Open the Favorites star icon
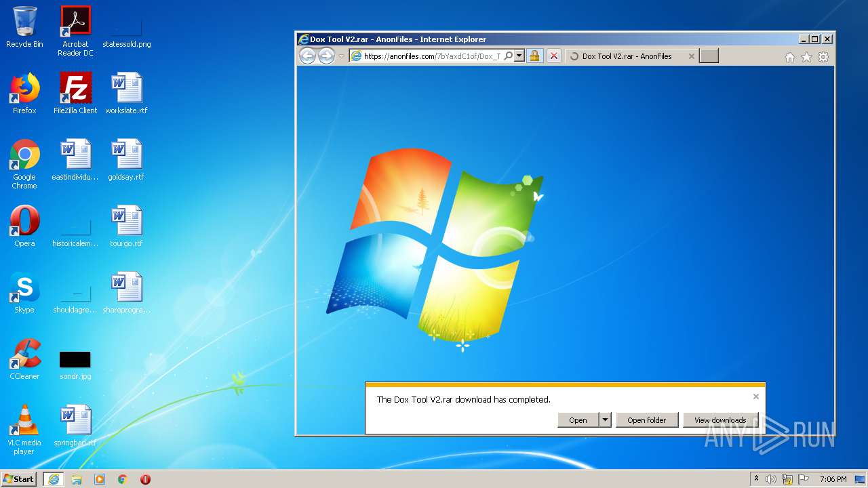Screen dimensions: 868x488 pyautogui.click(x=806, y=58)
